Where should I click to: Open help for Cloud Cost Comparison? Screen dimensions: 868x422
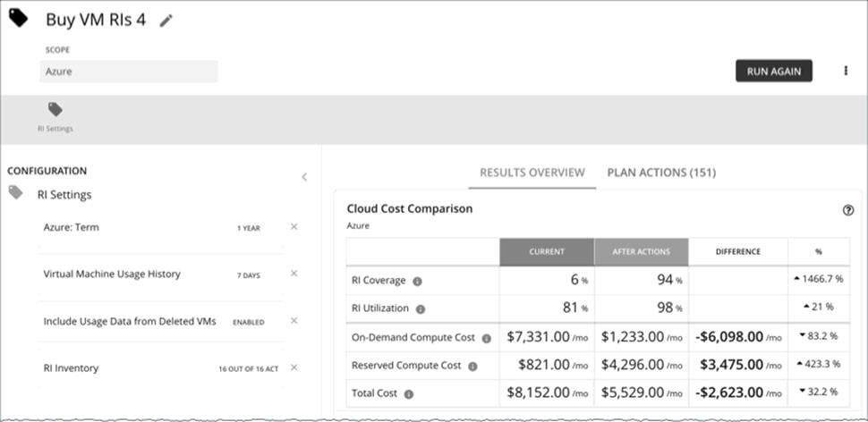[847, 210]
